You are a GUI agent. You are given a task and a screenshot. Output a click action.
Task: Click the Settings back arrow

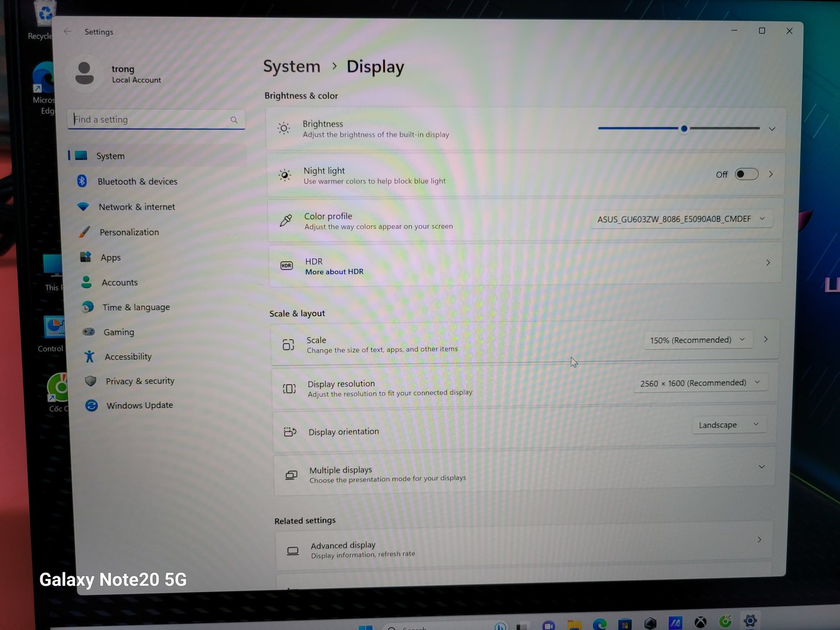(x=68, y=32)
